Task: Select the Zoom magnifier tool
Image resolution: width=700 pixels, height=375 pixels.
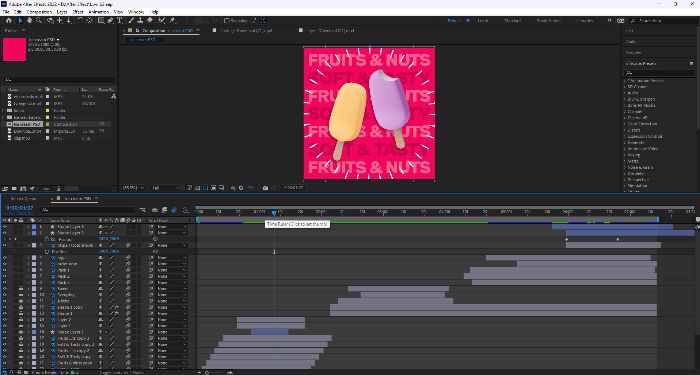Action: (39, 21)
